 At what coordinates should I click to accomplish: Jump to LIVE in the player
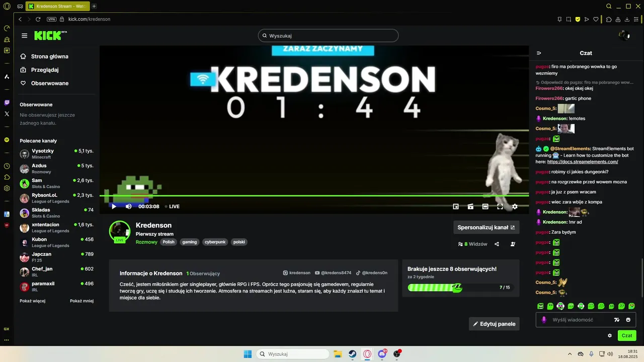point(172,206)
